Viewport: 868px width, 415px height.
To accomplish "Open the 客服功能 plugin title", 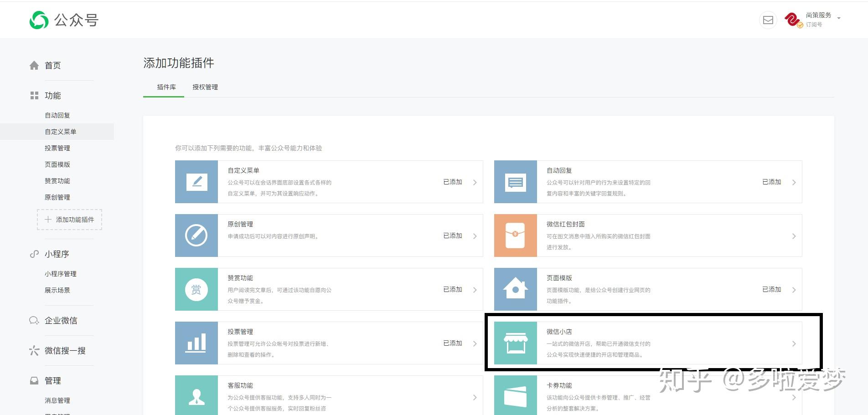I will click(x=240, y=385).
